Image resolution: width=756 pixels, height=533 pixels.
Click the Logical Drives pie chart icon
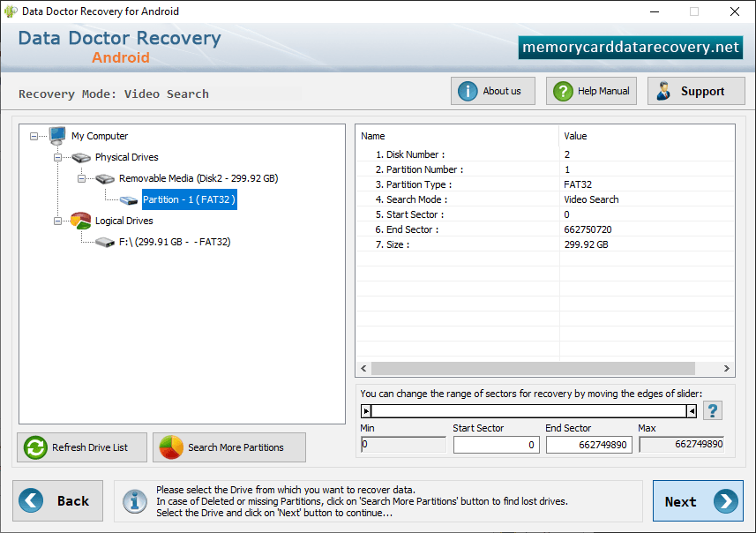point(80,221)
